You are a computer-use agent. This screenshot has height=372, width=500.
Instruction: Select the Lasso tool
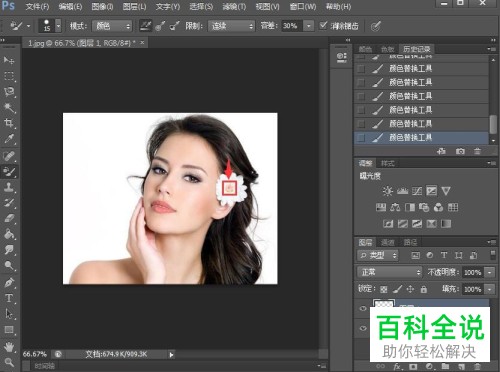[x=9, y=92]
